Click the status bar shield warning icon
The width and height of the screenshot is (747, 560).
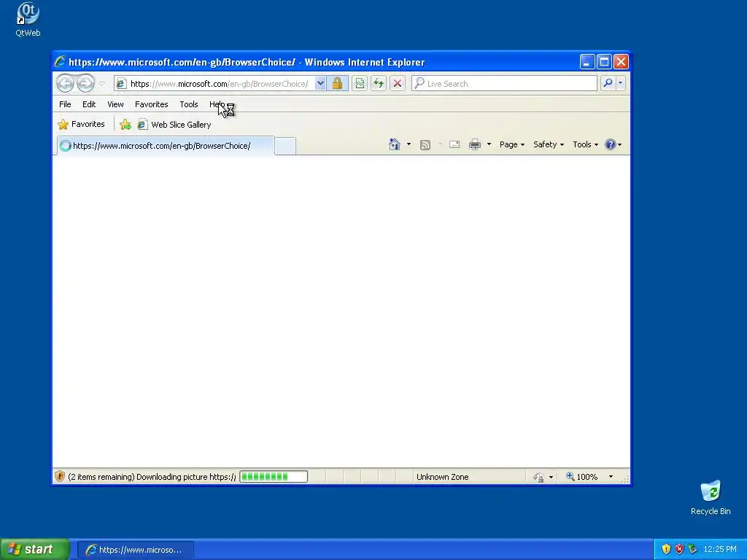coord(60,476)
